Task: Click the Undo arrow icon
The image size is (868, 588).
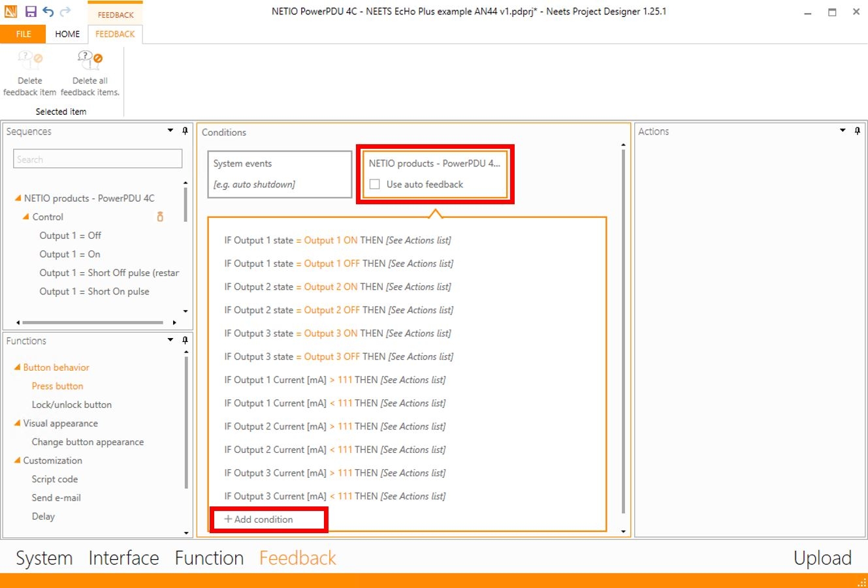Action: pos(48,12)
